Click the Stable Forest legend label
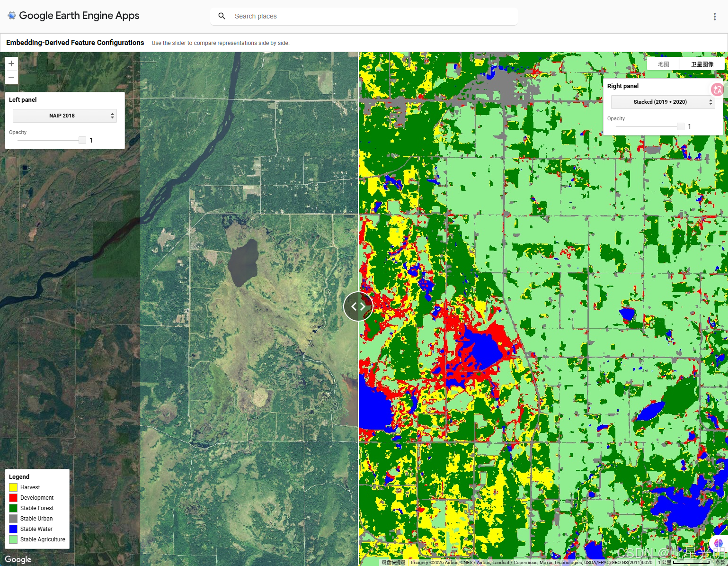 click(x=37, y=508)
